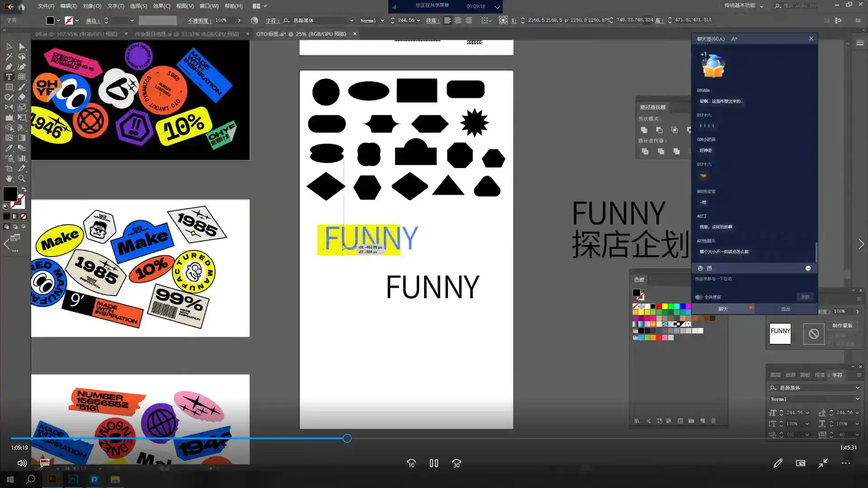Image resolution: width=868 pixels, height=488 pixels.
Task: Pause the video playback
Action: pyautogui.click(x=434, y=463)
